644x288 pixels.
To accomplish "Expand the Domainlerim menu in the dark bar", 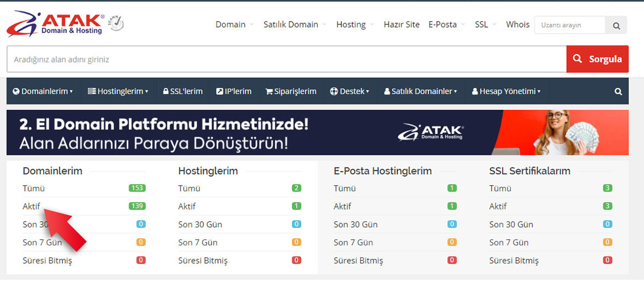I will tap(43, 91).
